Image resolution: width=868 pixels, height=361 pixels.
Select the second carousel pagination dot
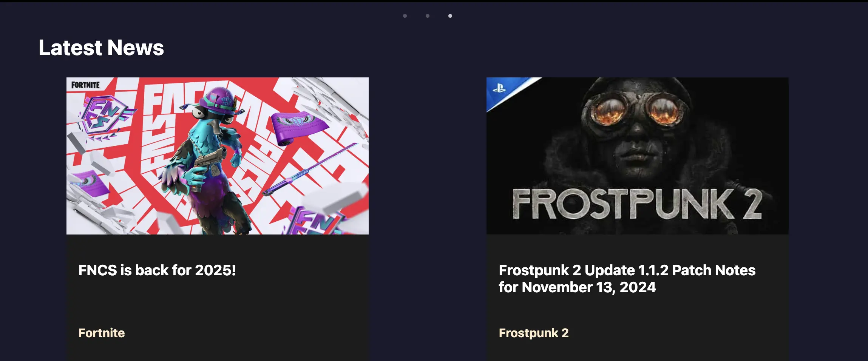point(428,16)
